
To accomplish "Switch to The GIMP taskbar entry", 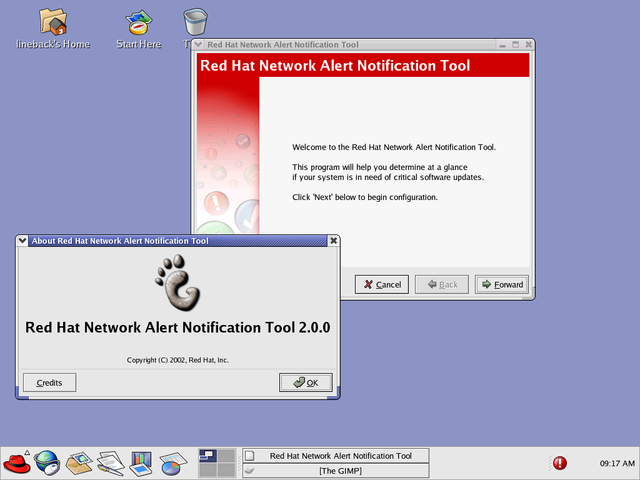I will [334, 471].
